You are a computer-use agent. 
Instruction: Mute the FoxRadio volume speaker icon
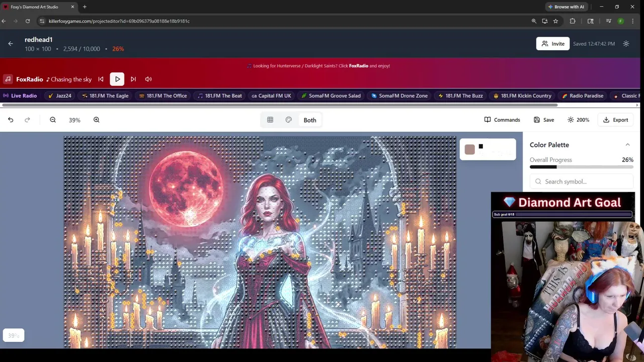tap(148, 79)
